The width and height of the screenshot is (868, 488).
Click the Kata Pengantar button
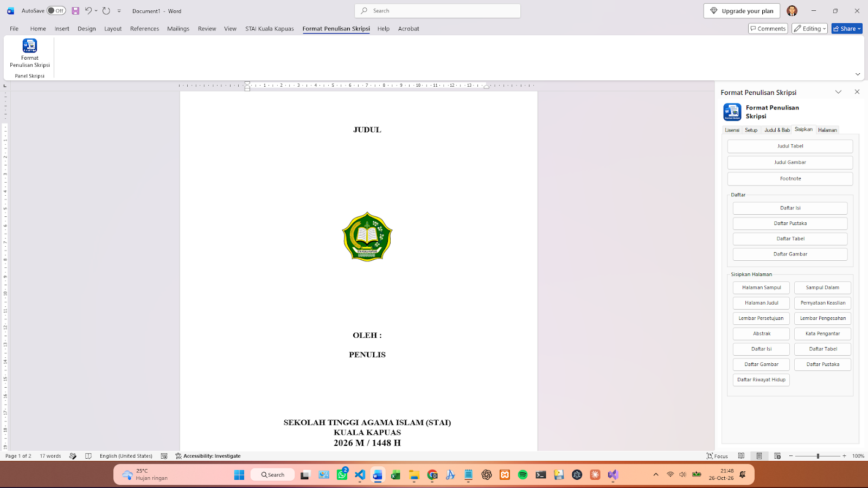pyautogui.click(x=822, y=334)
